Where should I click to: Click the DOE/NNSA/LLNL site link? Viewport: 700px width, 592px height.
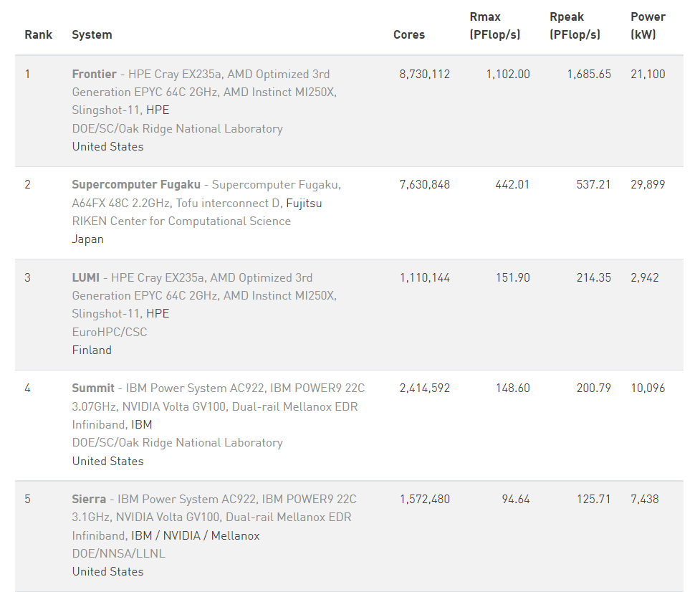coord(118,553)
